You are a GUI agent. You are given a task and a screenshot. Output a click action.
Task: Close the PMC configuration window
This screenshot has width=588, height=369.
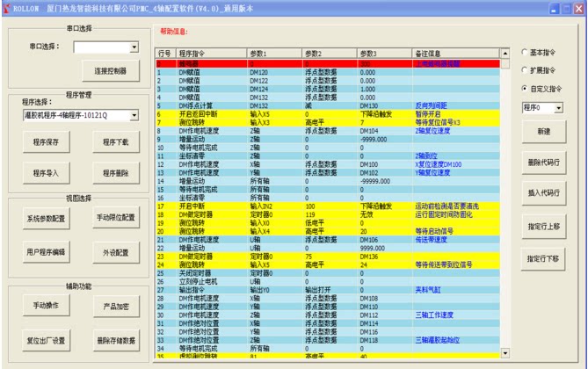point(579,9)
